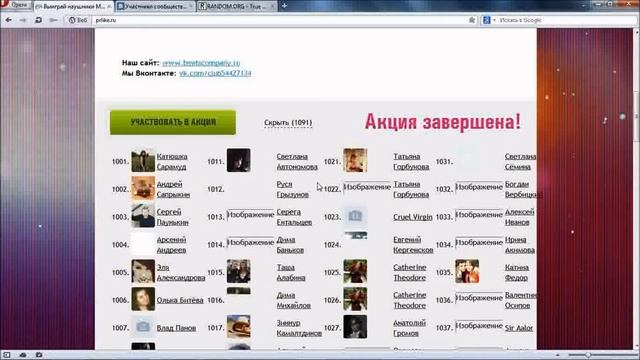
Task: Open Анатолий Громов profile link
Action: (409, 328)
